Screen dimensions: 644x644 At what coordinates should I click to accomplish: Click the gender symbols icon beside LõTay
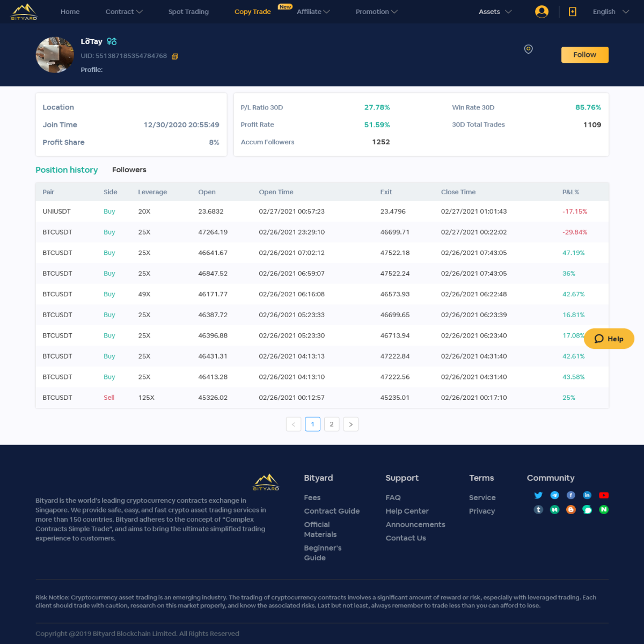point(112,41)
